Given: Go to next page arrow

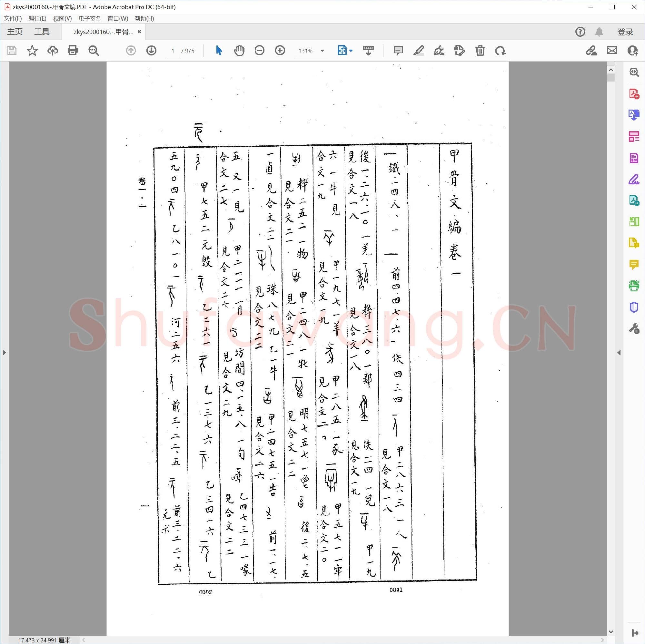Looking at the screenshot, I should (151, 51).
